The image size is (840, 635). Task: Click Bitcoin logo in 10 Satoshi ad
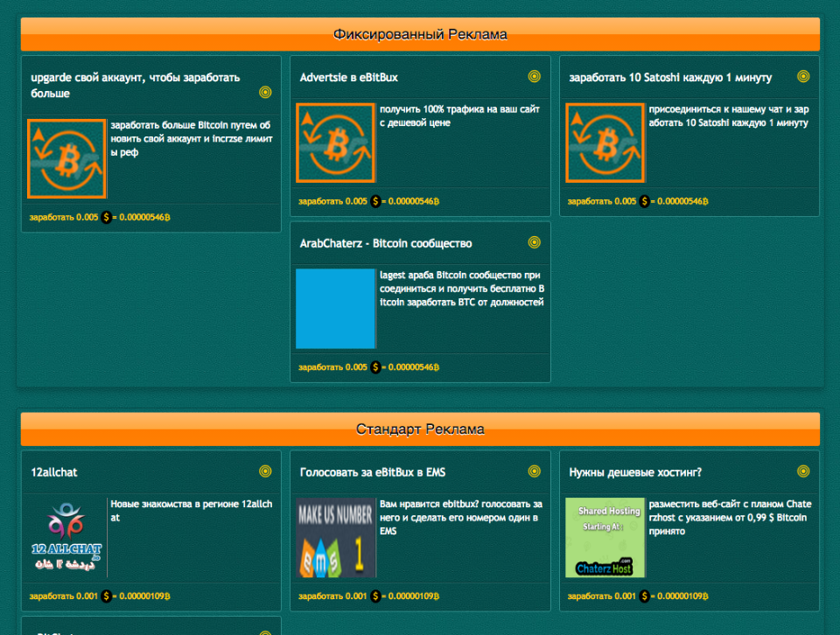click(605, 143)
